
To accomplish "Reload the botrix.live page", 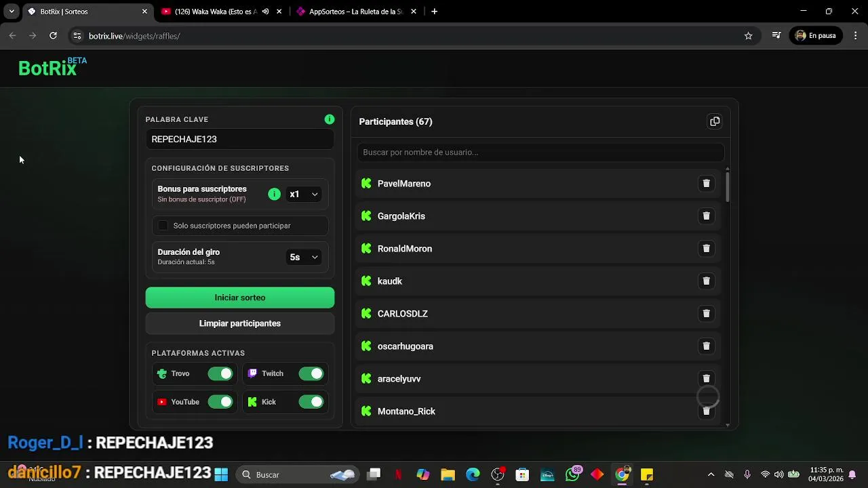I will (x=53, y=36).
